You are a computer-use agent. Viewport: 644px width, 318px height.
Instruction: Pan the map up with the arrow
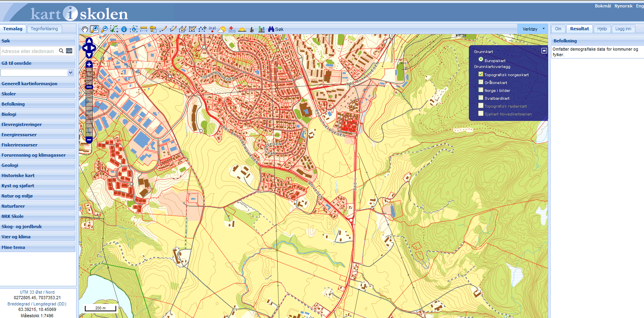click(89, 41)
